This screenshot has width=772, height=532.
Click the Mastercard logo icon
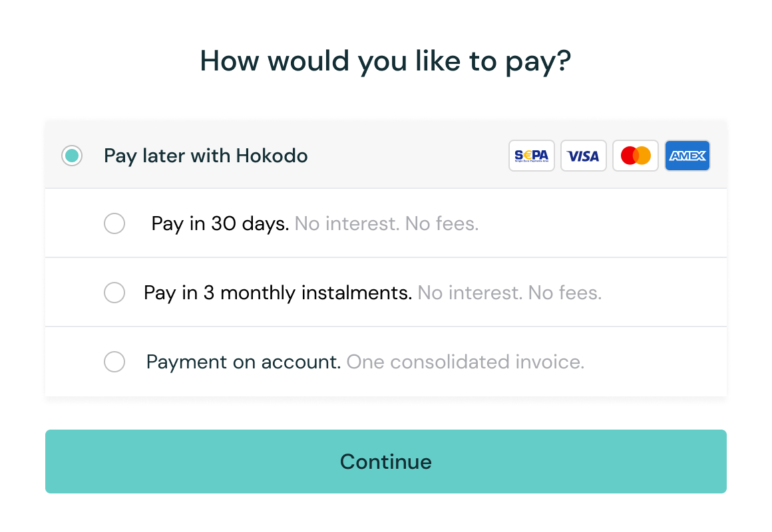[635, 156]
